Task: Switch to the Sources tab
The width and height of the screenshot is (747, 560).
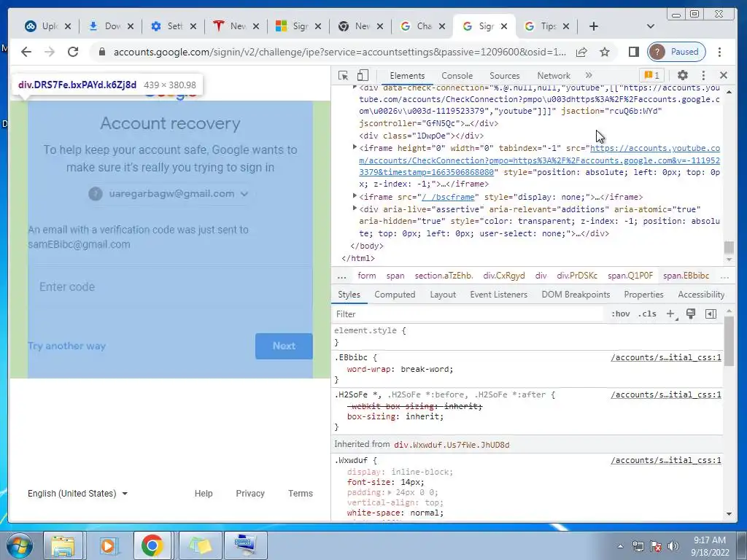Action: (505, 76)
